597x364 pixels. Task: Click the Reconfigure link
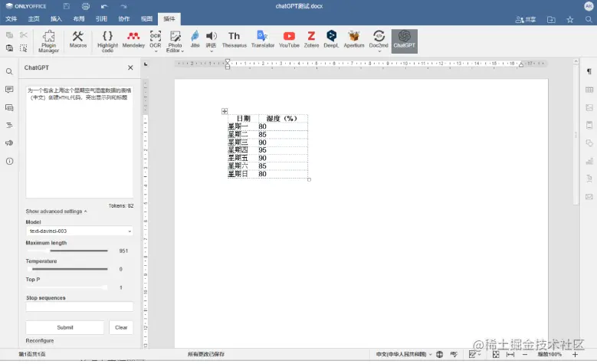click(40, 341)
